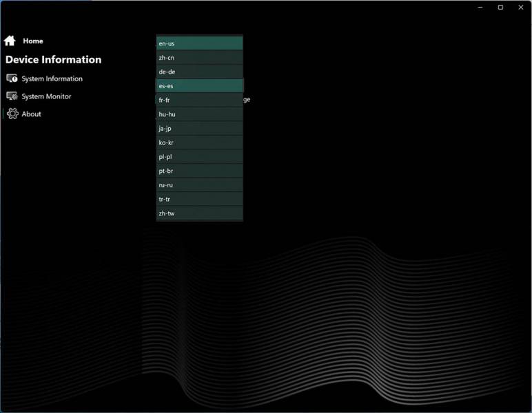Pick tr-tr from the dropdown
The image size is (532, 413).
[x=199, y=199]
